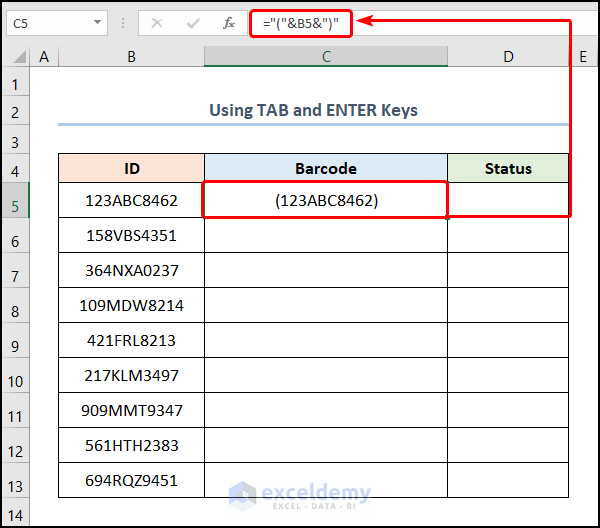Select row 6 header
This screenshot has width=600, height=528.
coord(15,236)
